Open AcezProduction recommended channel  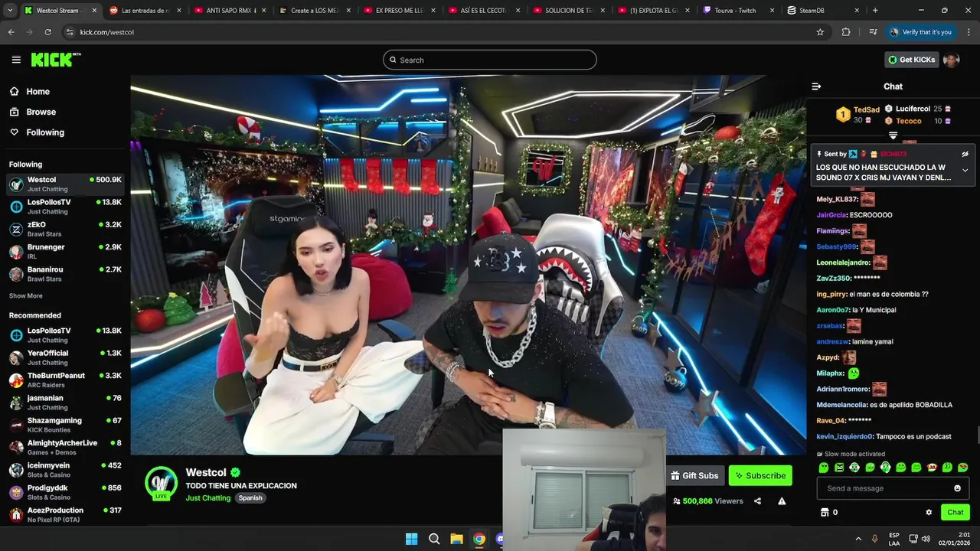point(65,515)
